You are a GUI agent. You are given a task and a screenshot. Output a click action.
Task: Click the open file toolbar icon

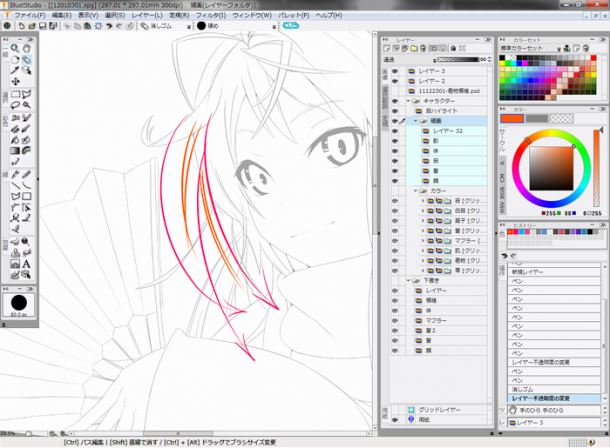(x=32, y=26)
